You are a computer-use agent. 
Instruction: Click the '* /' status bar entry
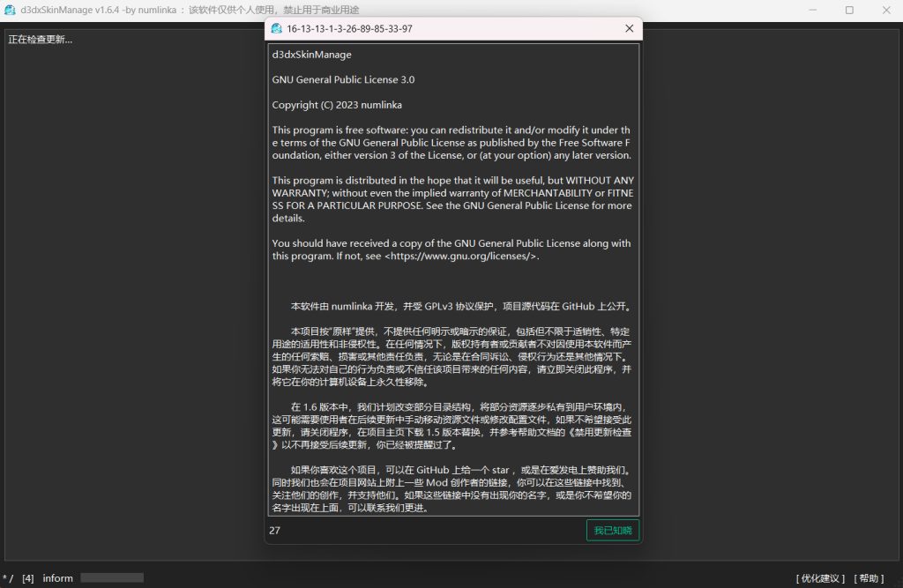[x=8, y=578]
